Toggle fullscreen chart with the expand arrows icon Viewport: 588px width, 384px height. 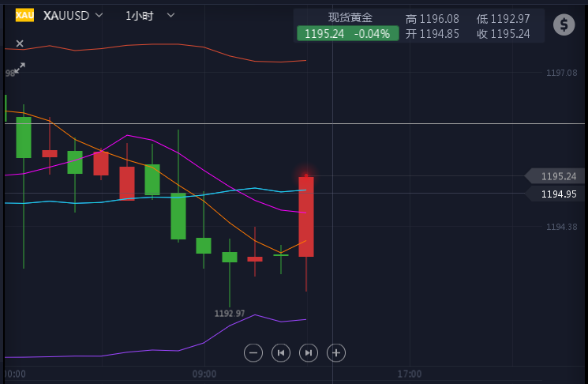(x=20, y=68)
